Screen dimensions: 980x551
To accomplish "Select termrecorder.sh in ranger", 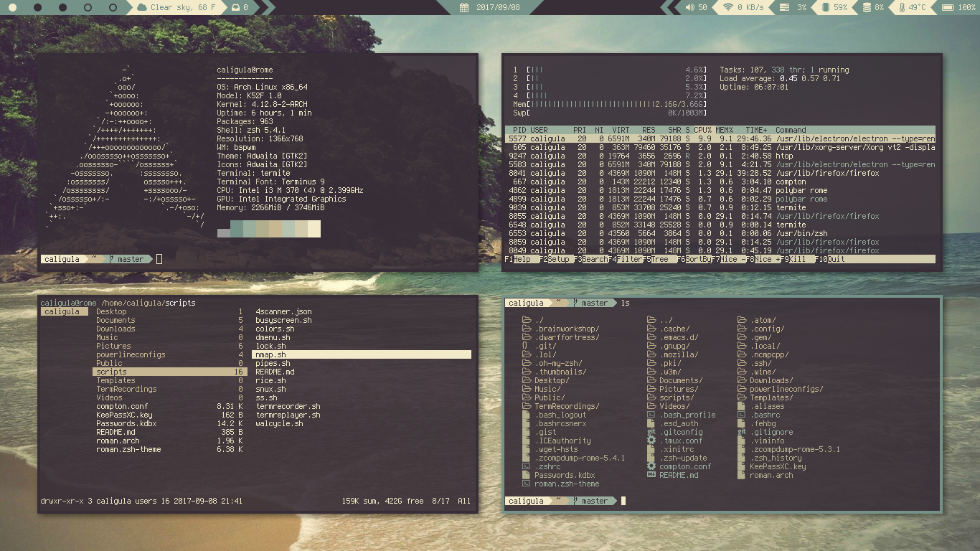I will click(x=288, y=406).
